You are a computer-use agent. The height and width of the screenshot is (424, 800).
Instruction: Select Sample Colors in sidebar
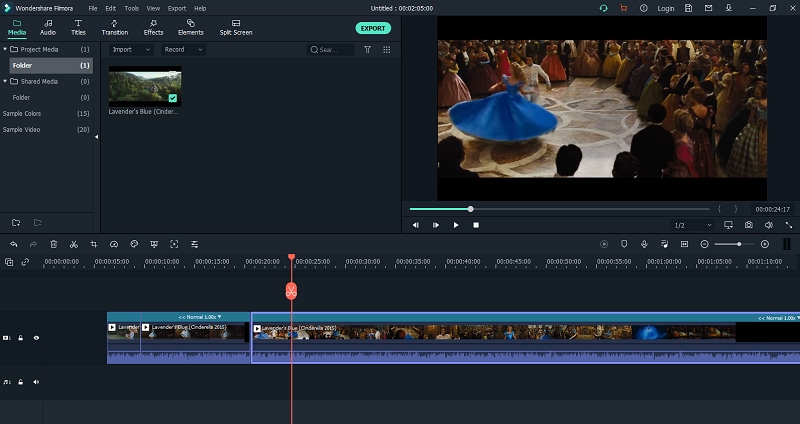(22, 113)
